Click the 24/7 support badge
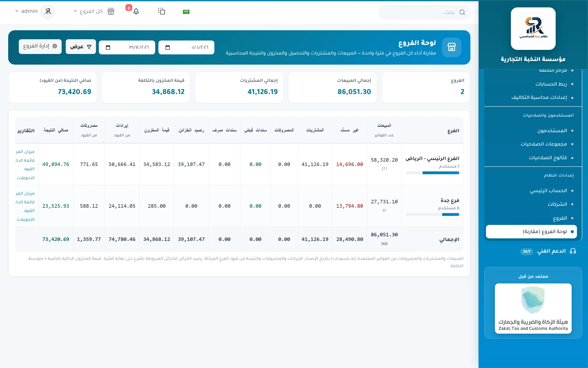This screenshot has height=368, width=588. 526,251
